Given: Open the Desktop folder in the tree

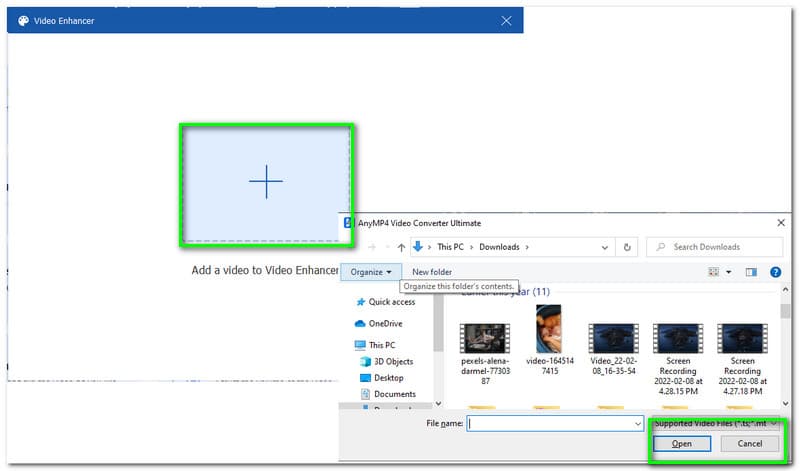Looking at the screenshot, I should [388, 378].
